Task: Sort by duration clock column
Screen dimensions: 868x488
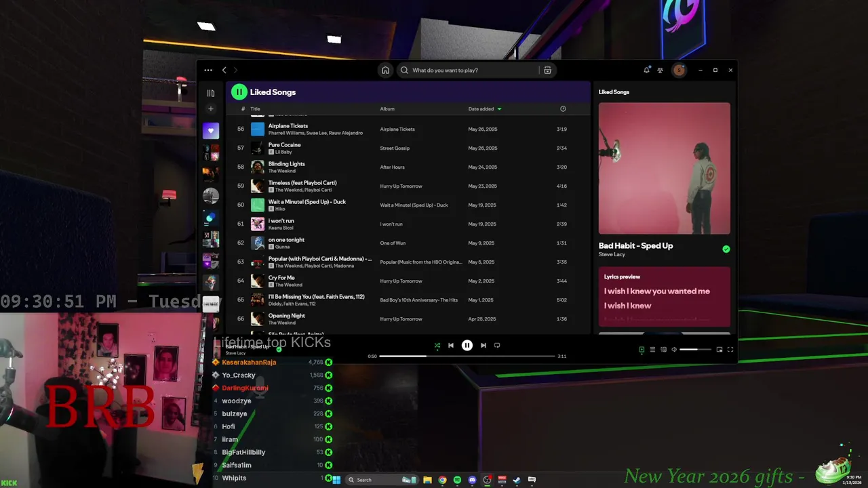Action: pyautogui.click(x=563, y=108)
